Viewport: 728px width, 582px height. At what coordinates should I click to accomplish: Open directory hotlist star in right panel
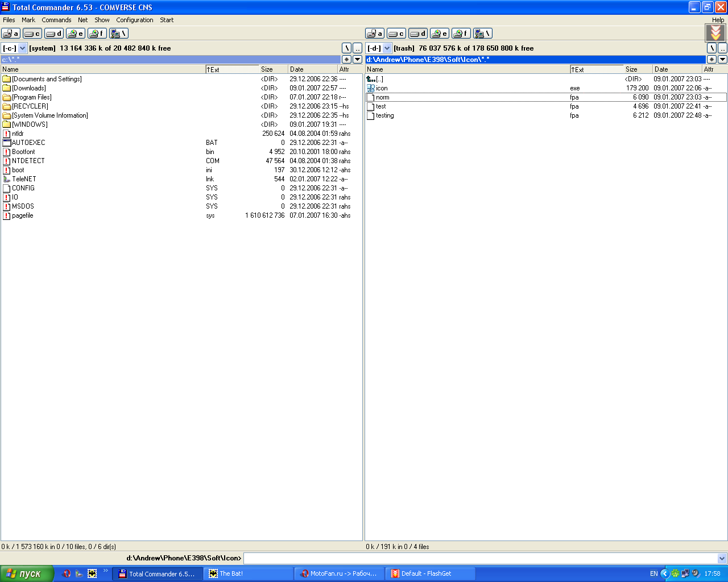[x=712, y=60]
